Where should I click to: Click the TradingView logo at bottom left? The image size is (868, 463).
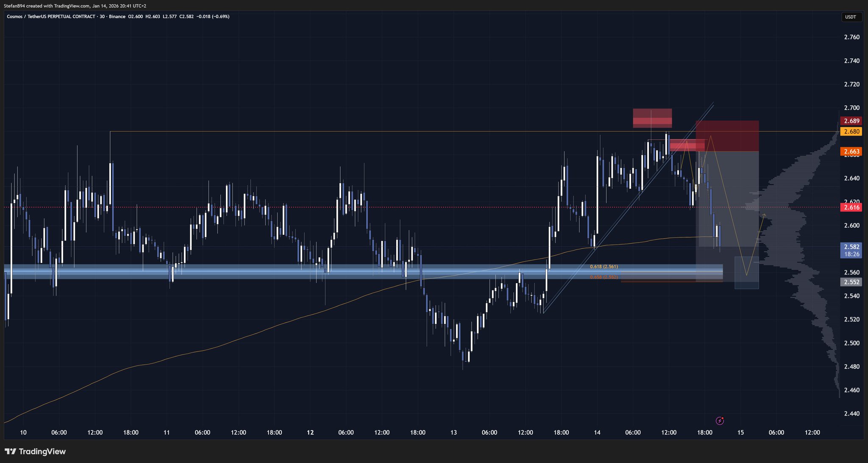click(x=35, y=452)
